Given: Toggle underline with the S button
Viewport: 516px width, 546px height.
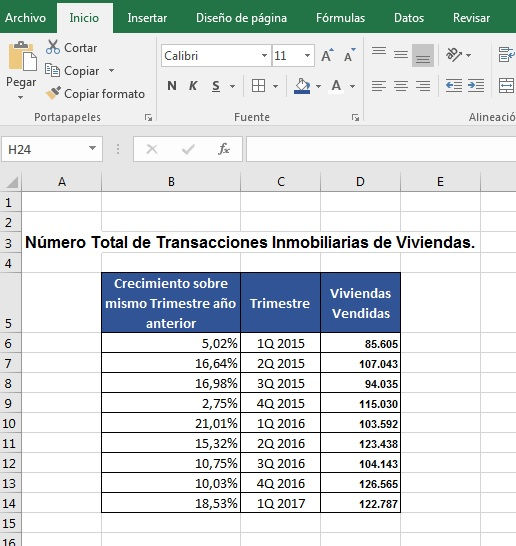Looking at the screenshot, I should point(216,86).
